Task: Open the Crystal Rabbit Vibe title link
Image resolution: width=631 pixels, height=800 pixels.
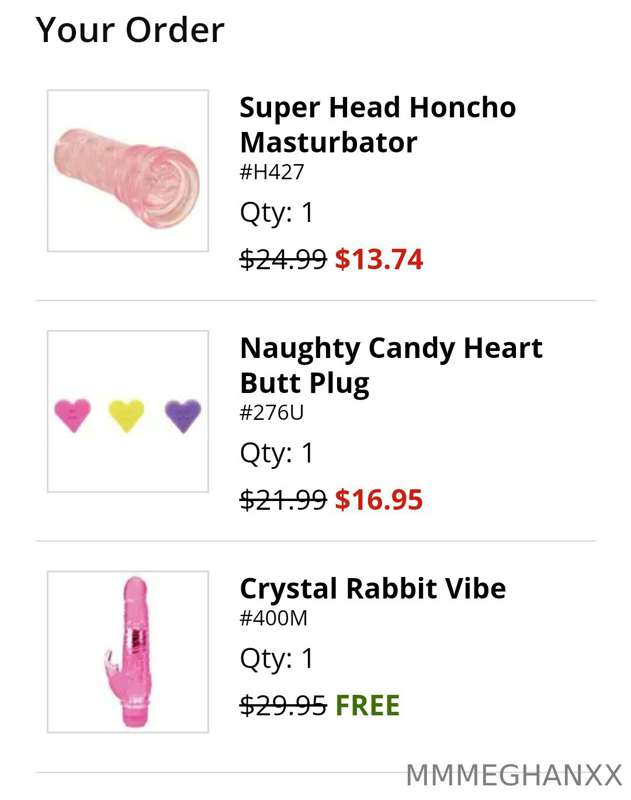Action: pyautogui.click(x=373, y=588)
